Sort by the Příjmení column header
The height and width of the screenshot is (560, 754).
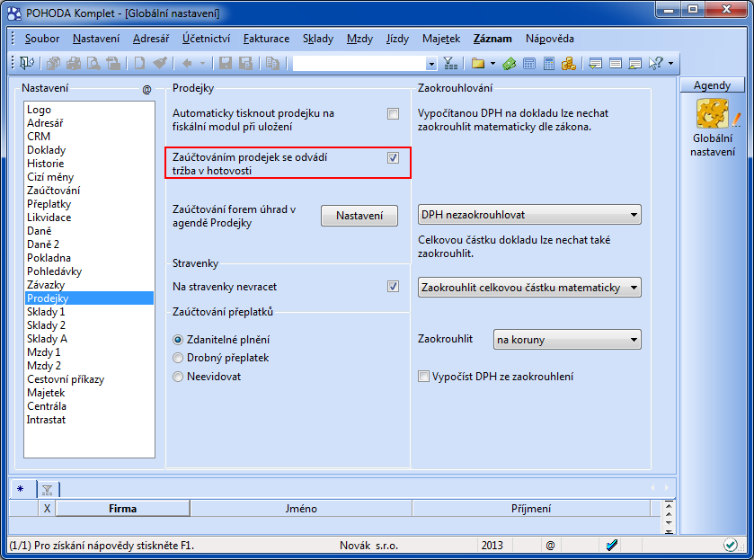[x=531, y=509]
